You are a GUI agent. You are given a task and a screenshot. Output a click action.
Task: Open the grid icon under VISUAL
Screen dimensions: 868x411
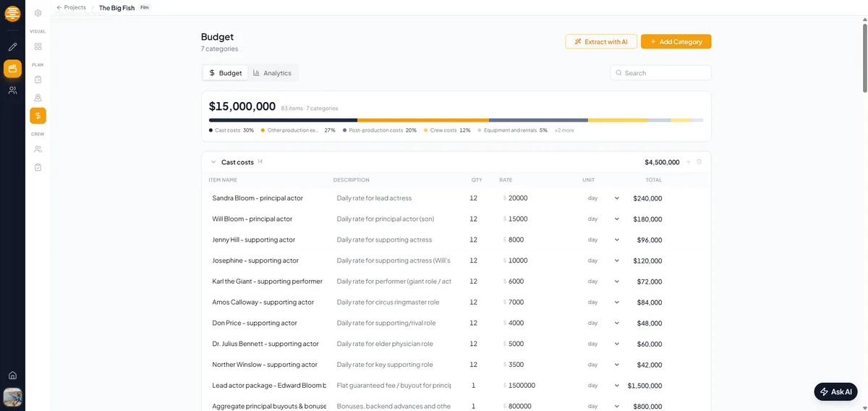(38, 46)
